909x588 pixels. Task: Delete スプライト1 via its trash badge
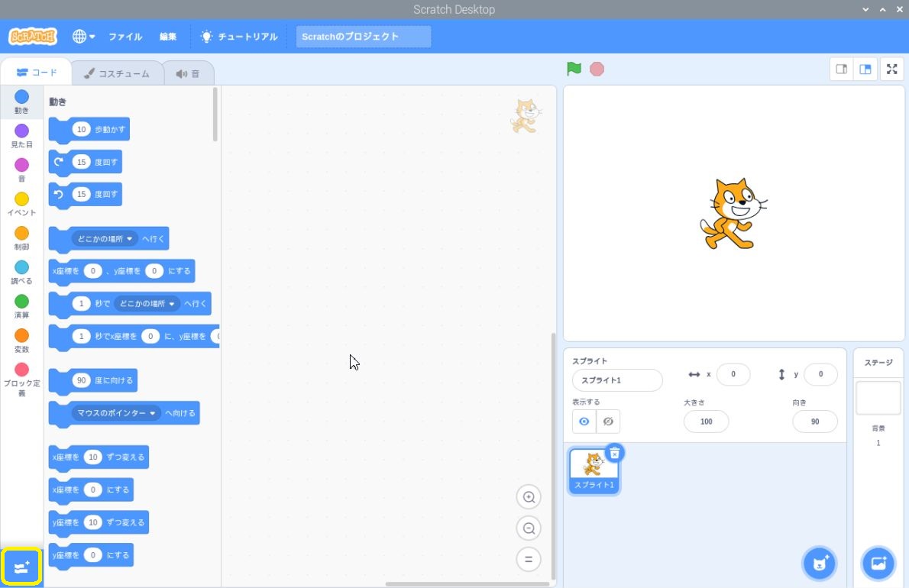614,453
